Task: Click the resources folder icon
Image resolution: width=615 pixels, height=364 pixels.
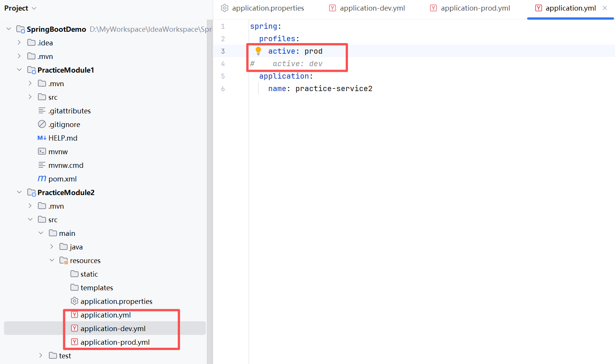Action: coord(64,260)
